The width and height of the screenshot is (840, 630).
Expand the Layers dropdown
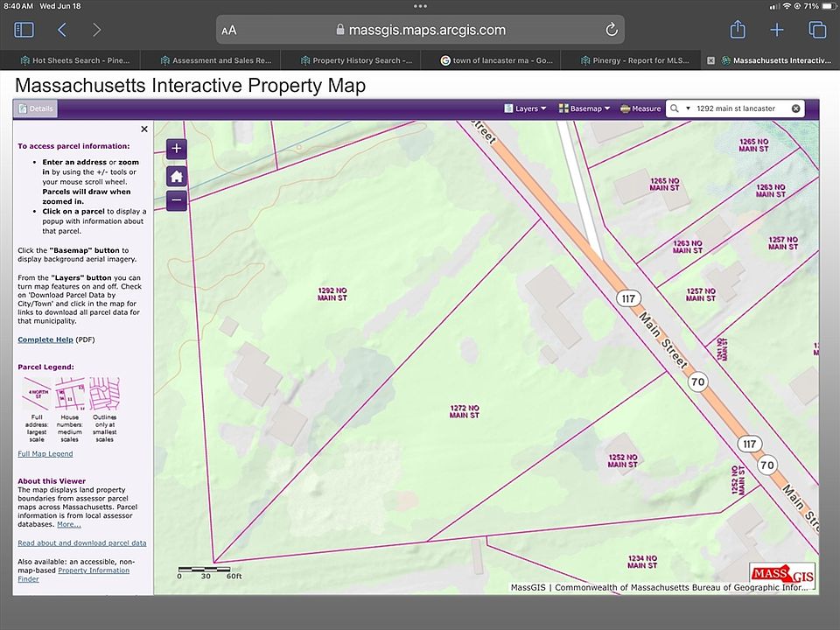pos(525,108)
